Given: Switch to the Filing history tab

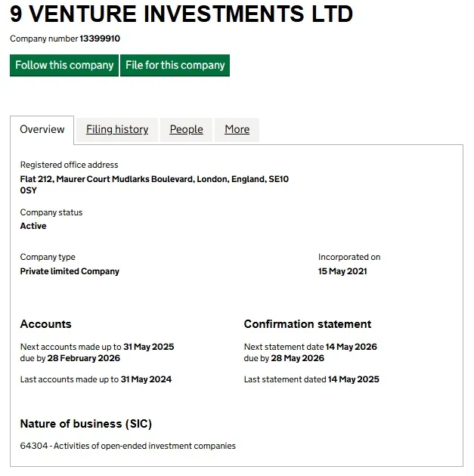Looking at the screenshot, I should (117, 129).
